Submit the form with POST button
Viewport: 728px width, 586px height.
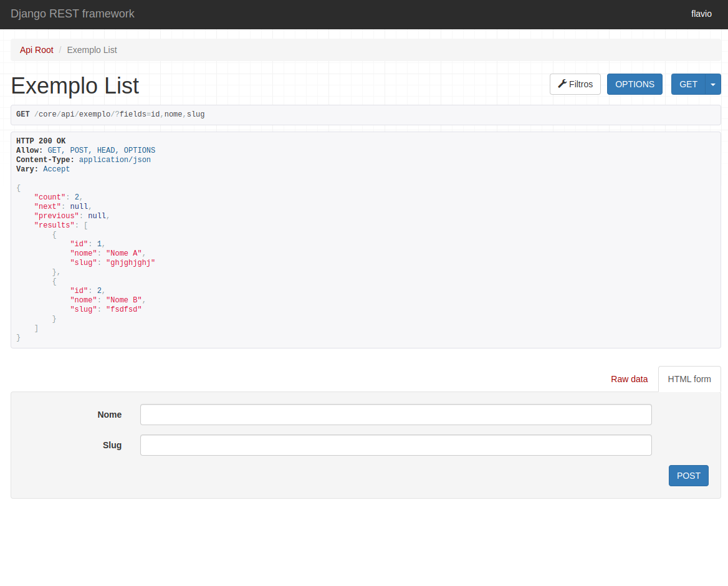688,476
